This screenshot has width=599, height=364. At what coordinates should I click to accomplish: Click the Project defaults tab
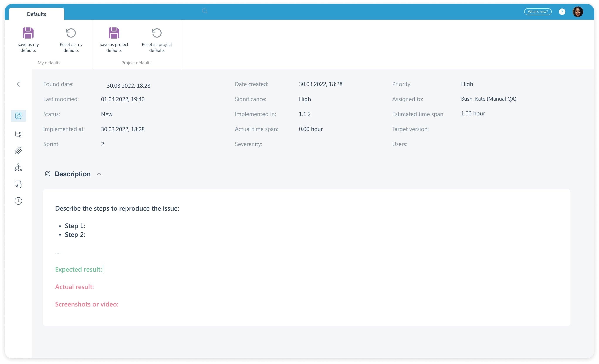(x=136, y=63)
